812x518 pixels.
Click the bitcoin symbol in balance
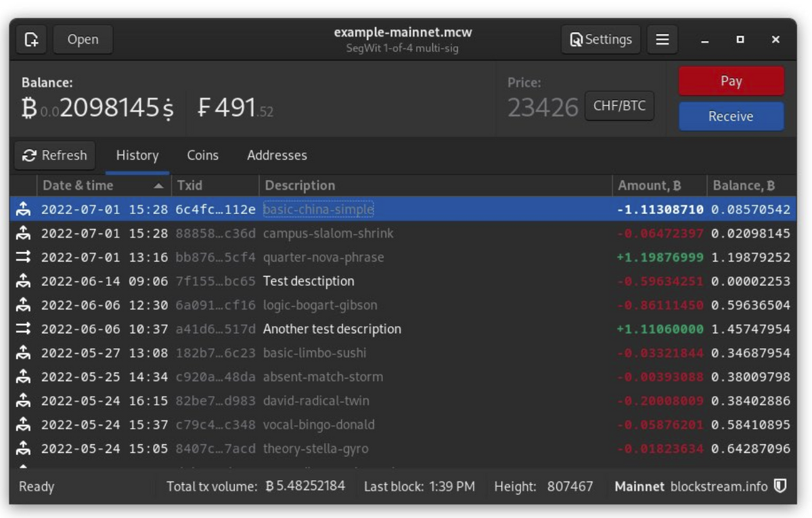[29, 108]
